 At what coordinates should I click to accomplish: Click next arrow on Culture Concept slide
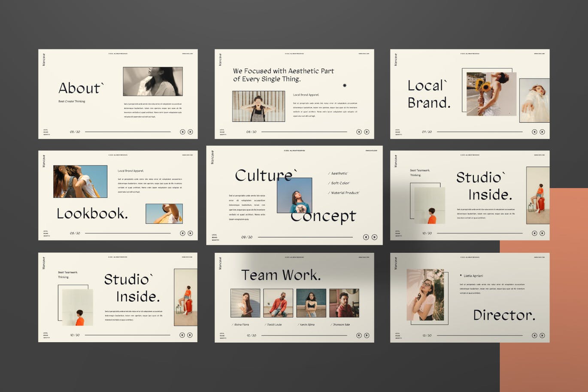pyautogui.click(x=374, y=237)
